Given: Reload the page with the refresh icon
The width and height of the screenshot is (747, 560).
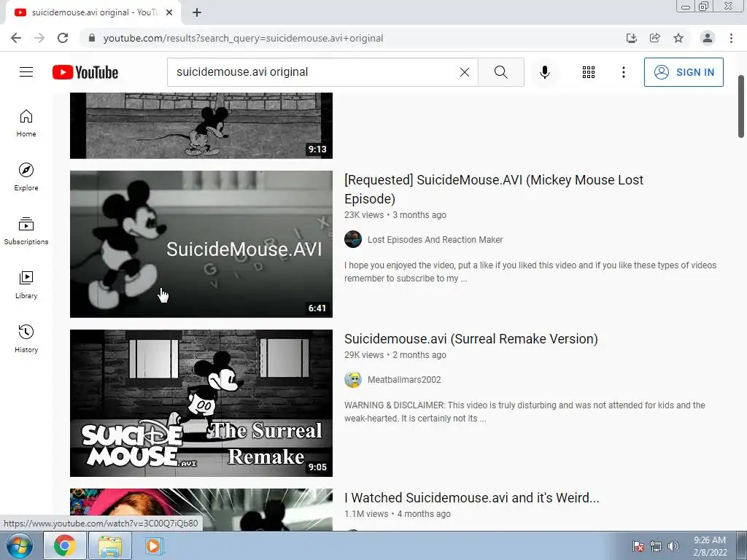Looking at the screenshot, I should pyautogui.click(x=63, y=38).
